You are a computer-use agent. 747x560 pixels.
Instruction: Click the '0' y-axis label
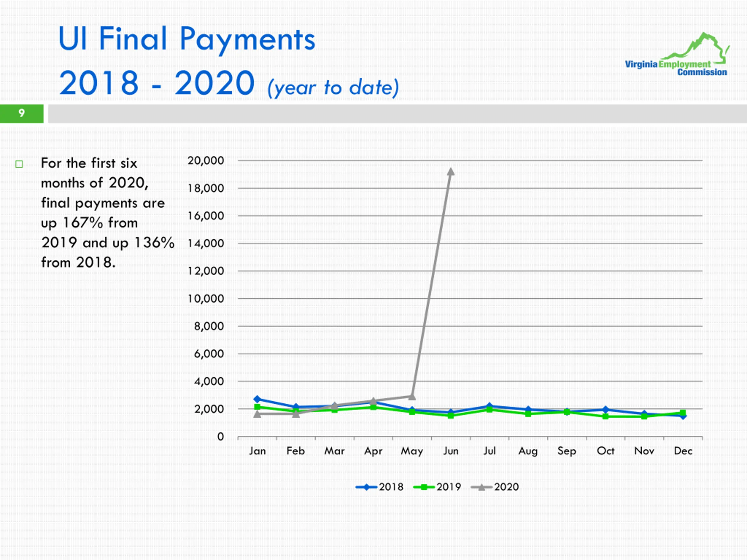[221, 437]
